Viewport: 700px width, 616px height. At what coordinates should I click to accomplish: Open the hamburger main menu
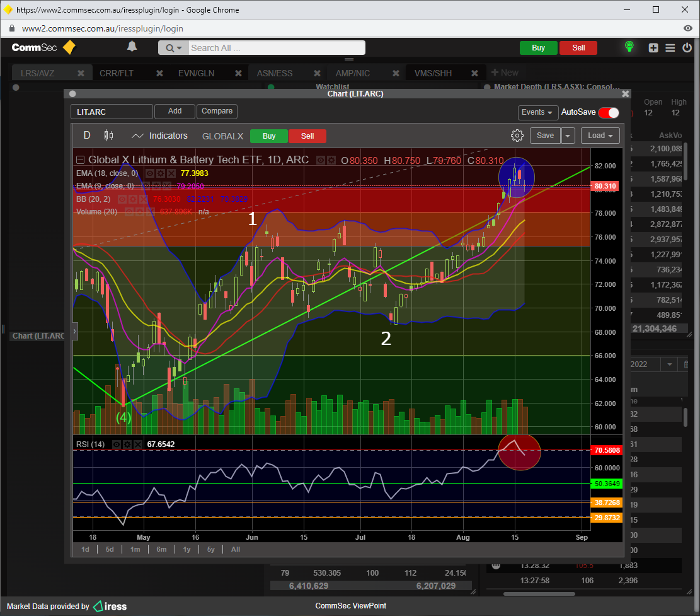(670, 48)
